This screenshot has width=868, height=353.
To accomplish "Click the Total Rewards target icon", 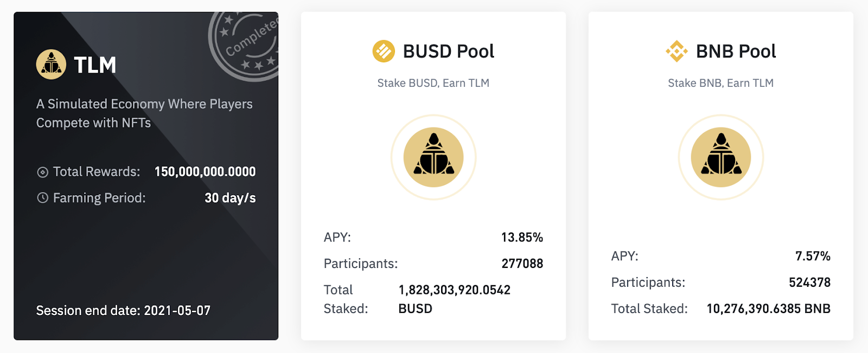I will tap(42, 172).
